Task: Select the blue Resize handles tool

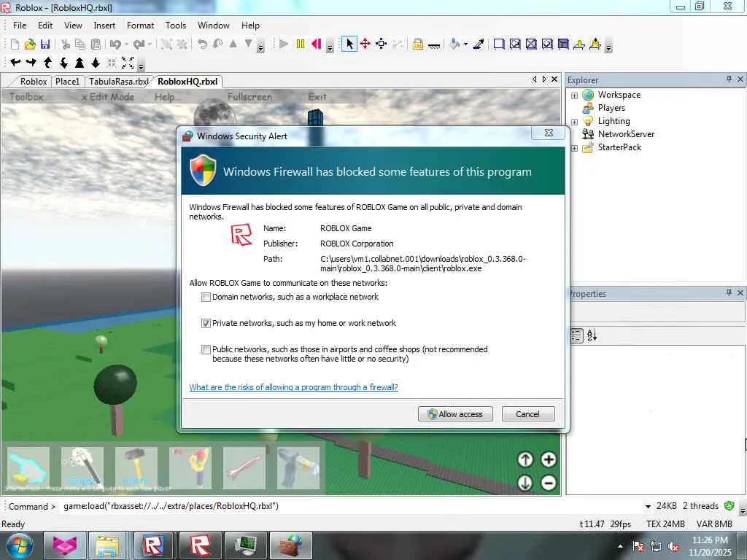Action: coord(381,44)
